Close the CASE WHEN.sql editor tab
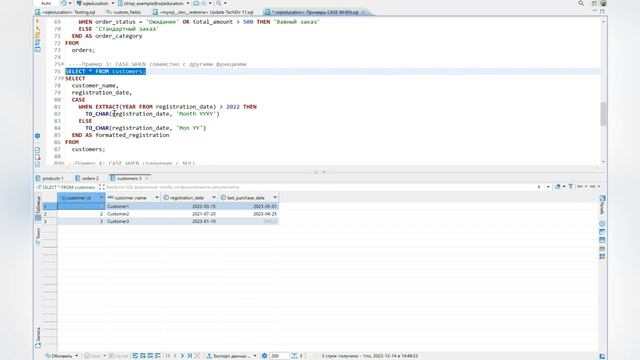Image resolution: width=640 pixels, height=360 pixels. [x=363, y=12]
